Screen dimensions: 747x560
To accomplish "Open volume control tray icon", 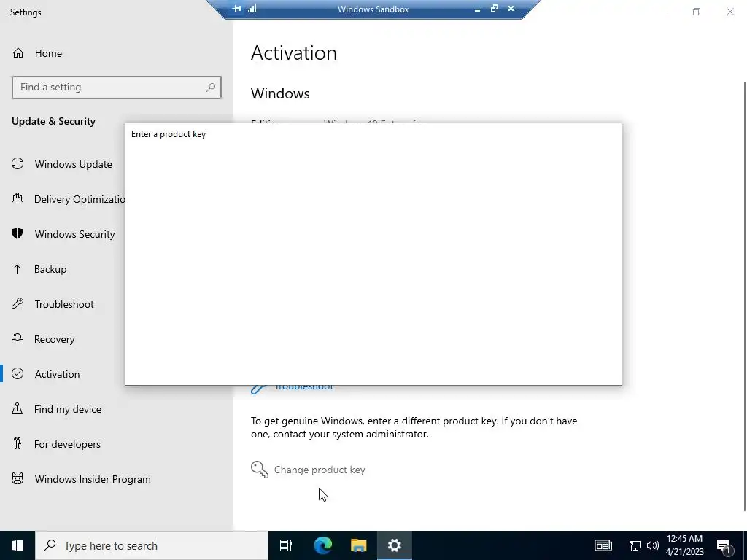I will pyautogui.click(x=653, y=545).
